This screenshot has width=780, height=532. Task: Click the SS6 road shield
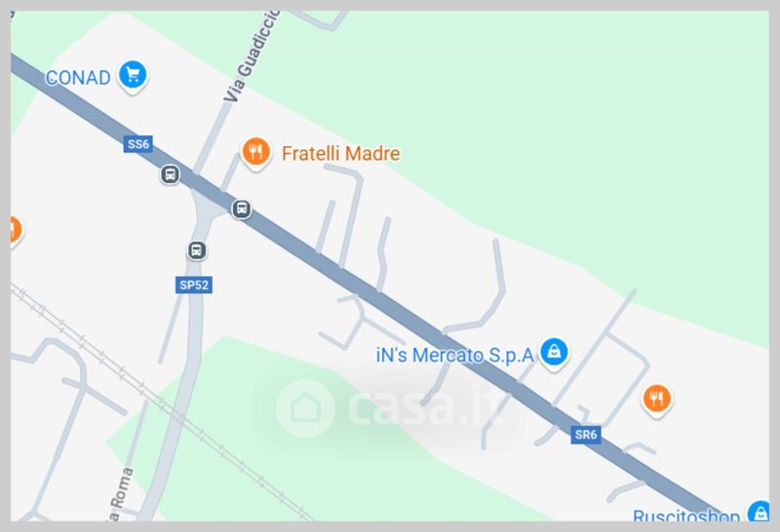click(x=138, y=144)
